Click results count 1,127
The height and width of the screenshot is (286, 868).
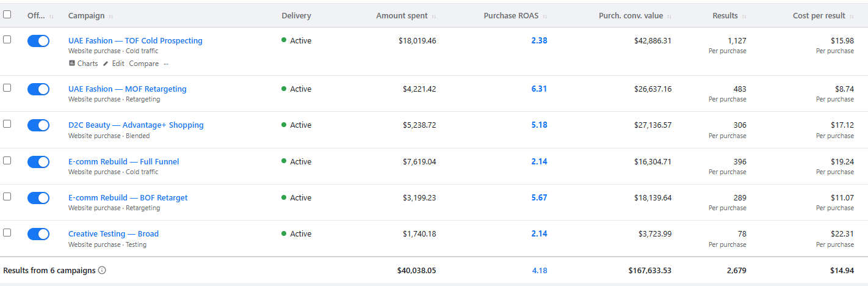(x=737, y=41)
